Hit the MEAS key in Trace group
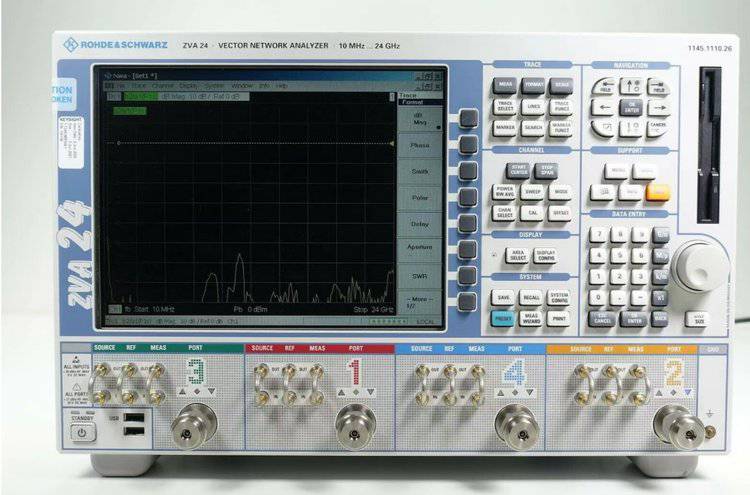Image resolution: width=750 pixels, height=495 pixels. click(x=505, y=86)
